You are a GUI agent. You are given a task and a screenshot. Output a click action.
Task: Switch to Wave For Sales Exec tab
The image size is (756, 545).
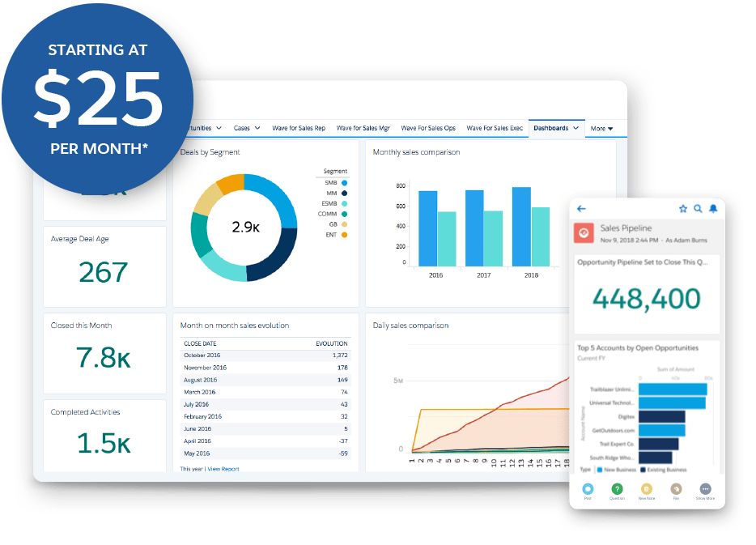(x=495, y=128)
